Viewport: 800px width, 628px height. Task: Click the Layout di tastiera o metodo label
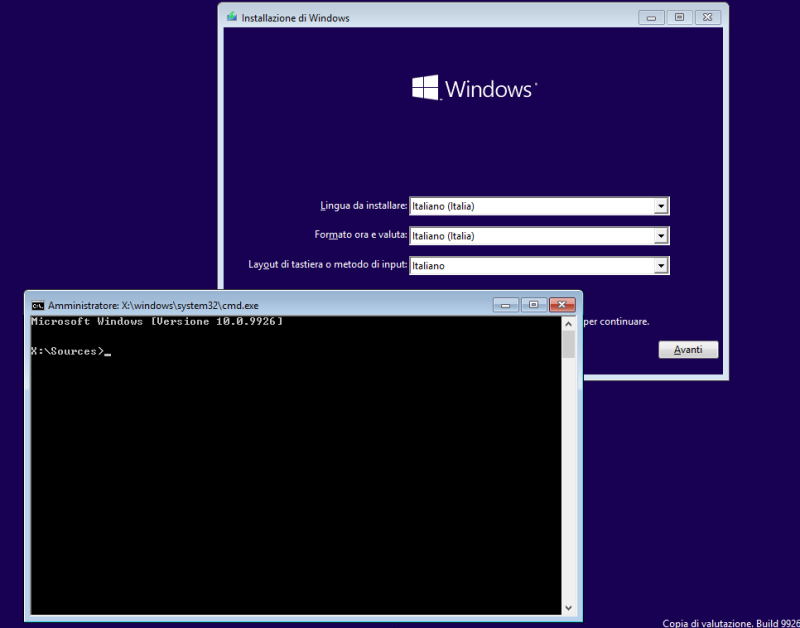click(328, 265)
